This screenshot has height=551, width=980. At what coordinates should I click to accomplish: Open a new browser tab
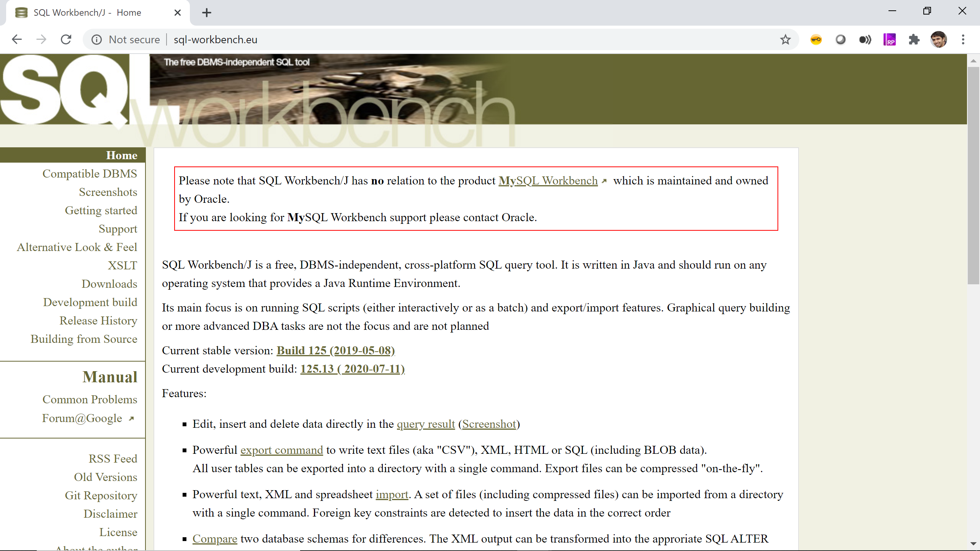207,13
